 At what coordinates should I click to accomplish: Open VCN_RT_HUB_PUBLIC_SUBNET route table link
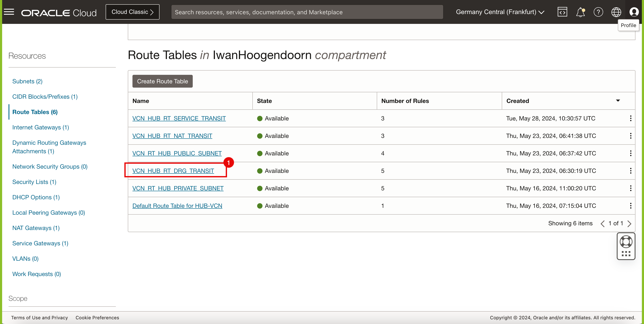[177, 153]
